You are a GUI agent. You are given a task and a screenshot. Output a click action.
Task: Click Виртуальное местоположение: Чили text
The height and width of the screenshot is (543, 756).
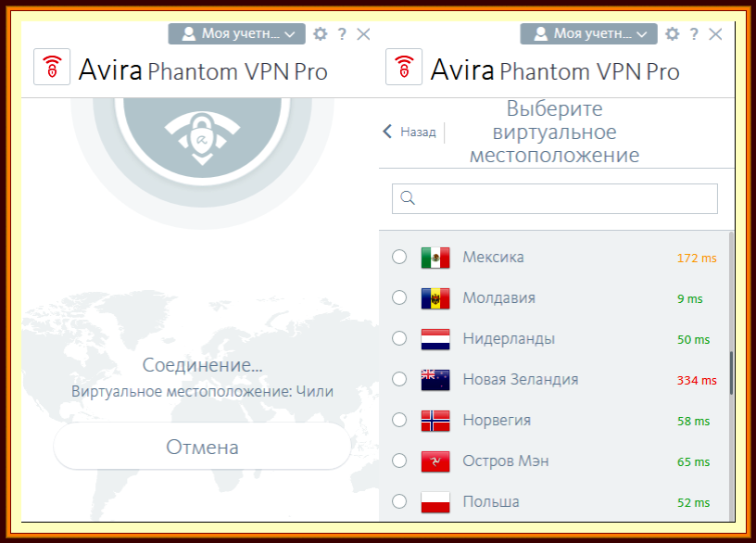click(203, 391)
